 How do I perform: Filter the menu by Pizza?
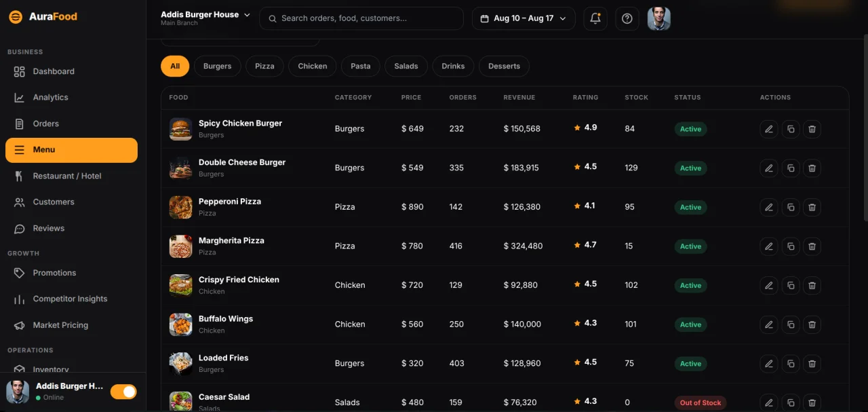264,66
